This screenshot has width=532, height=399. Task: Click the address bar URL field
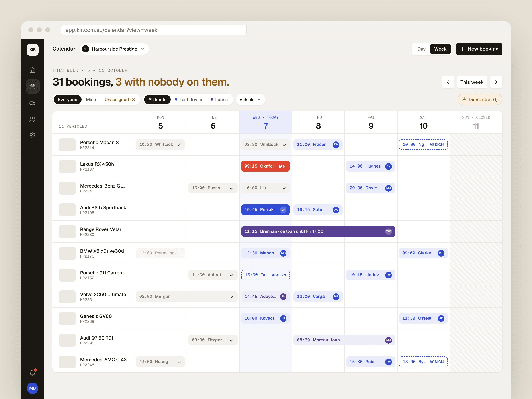click(154, 30)
